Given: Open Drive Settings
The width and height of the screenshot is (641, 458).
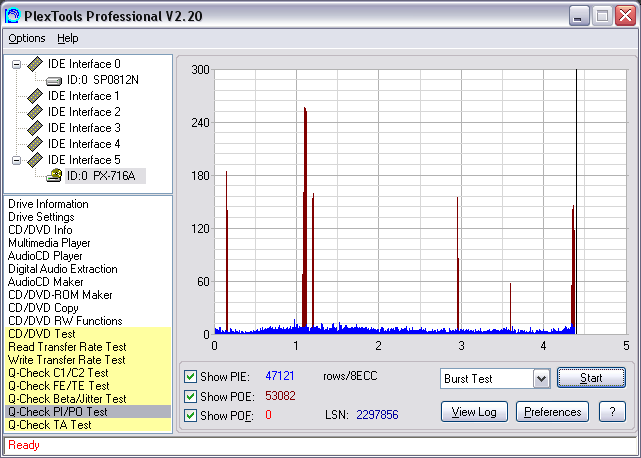Looking at the screenshot, I should [41, 217].
